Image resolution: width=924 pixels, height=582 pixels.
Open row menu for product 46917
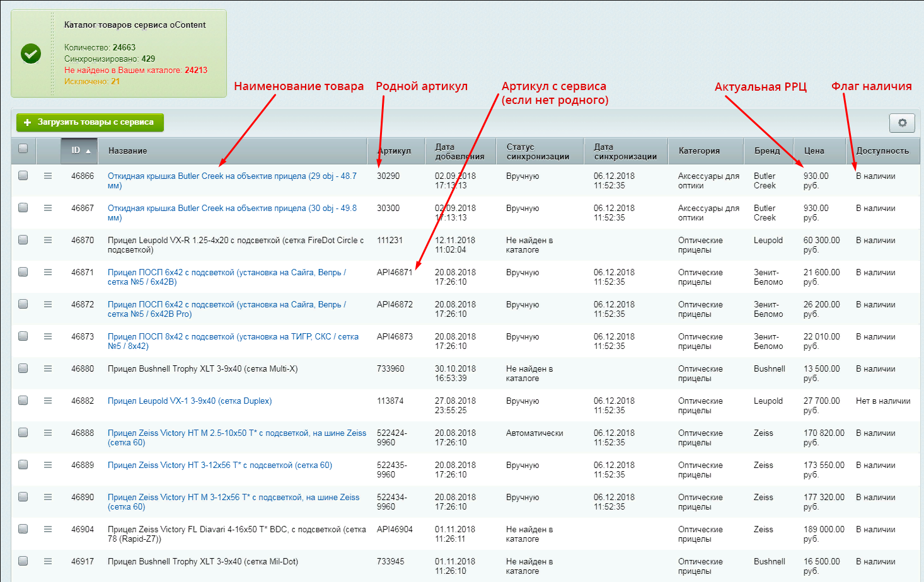pos(48,561)
